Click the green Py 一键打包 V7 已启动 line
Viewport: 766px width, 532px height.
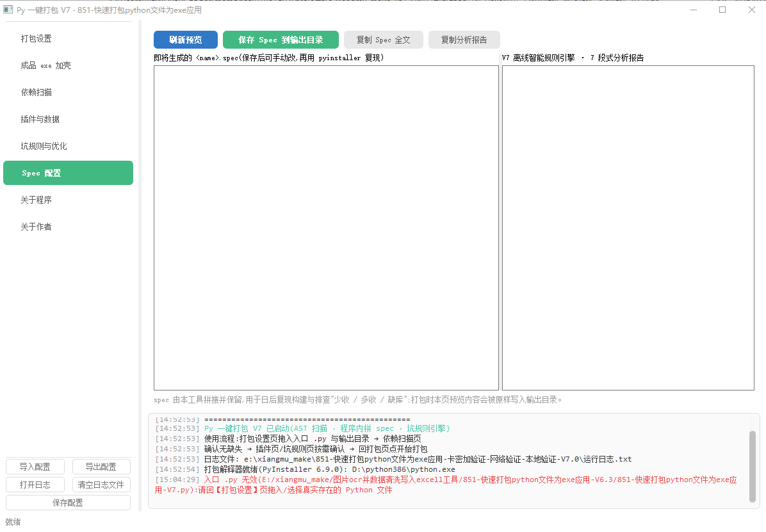click(303, 428)
